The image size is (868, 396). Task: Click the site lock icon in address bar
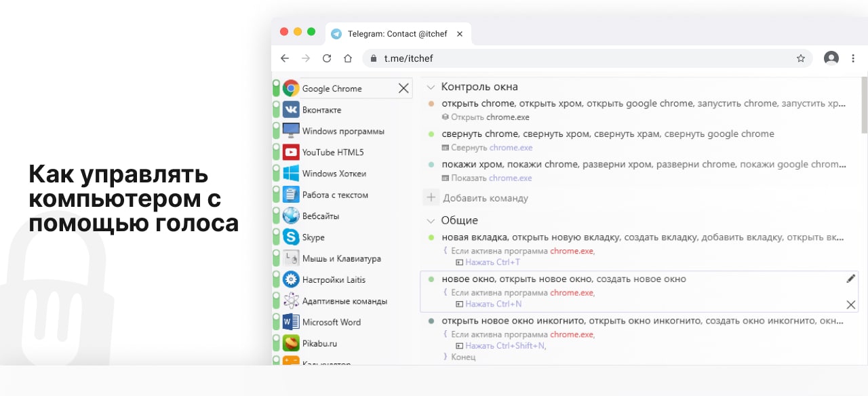pos(373,58)
